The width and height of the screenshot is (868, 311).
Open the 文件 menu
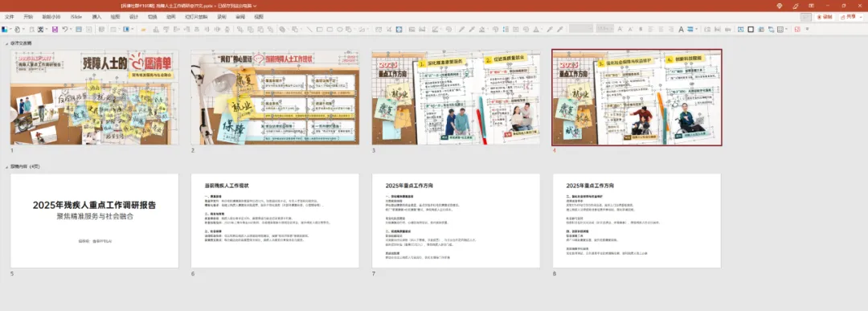pyautogui.click(x=10, y=17)
